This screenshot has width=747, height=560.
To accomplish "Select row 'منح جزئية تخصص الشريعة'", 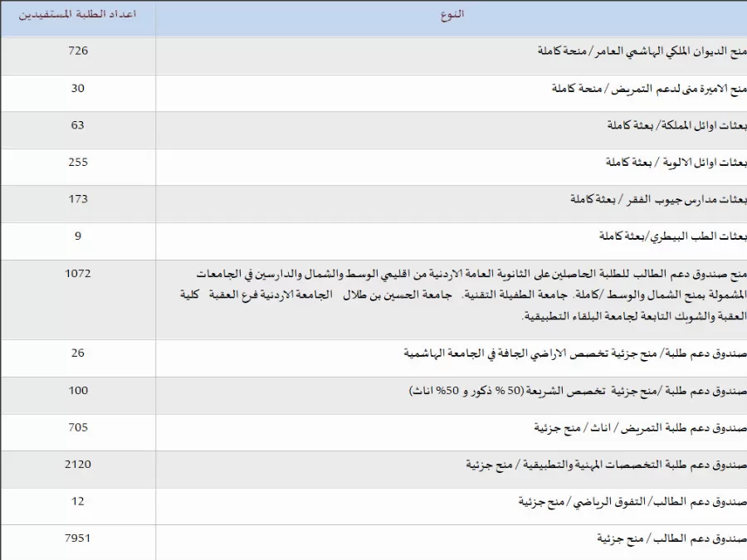I will click(373, 396).
